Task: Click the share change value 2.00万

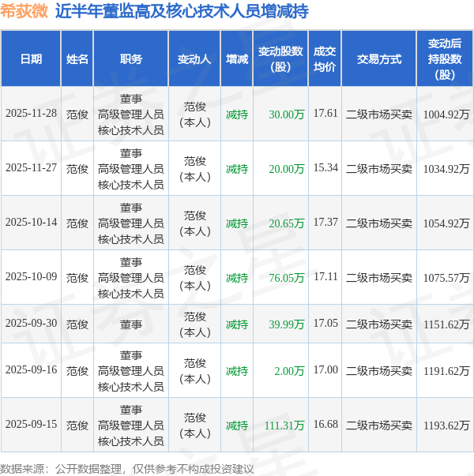Action: point(289,371)
